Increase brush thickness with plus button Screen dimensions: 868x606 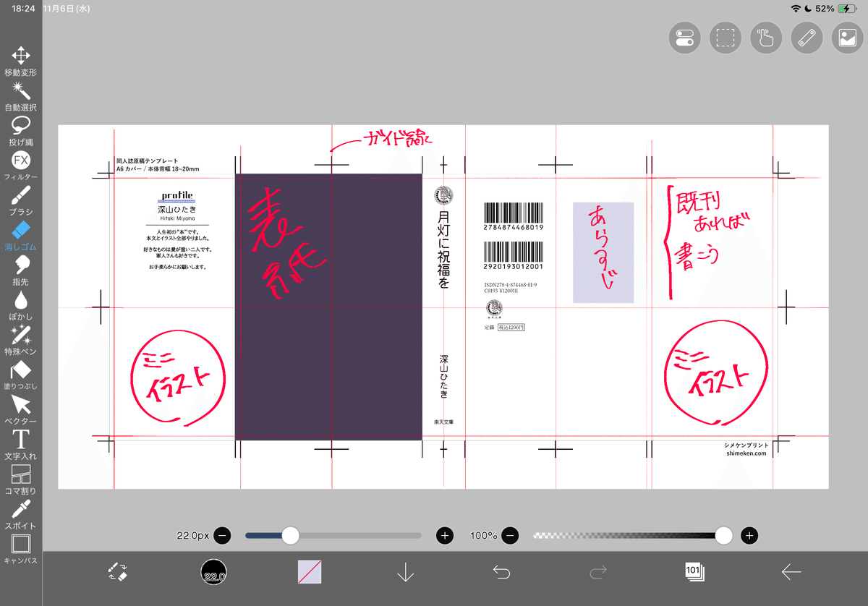coord(444,536)
